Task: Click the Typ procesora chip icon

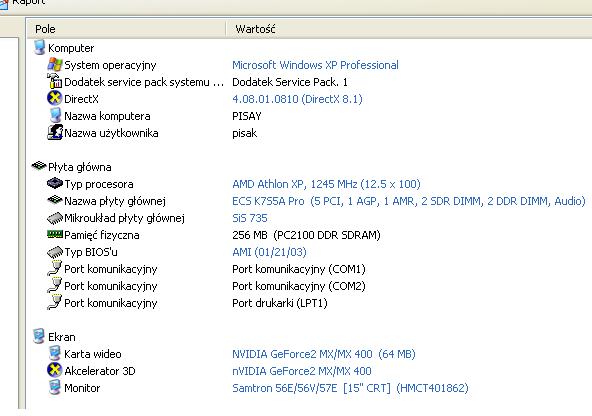Action: pos(55,183)
